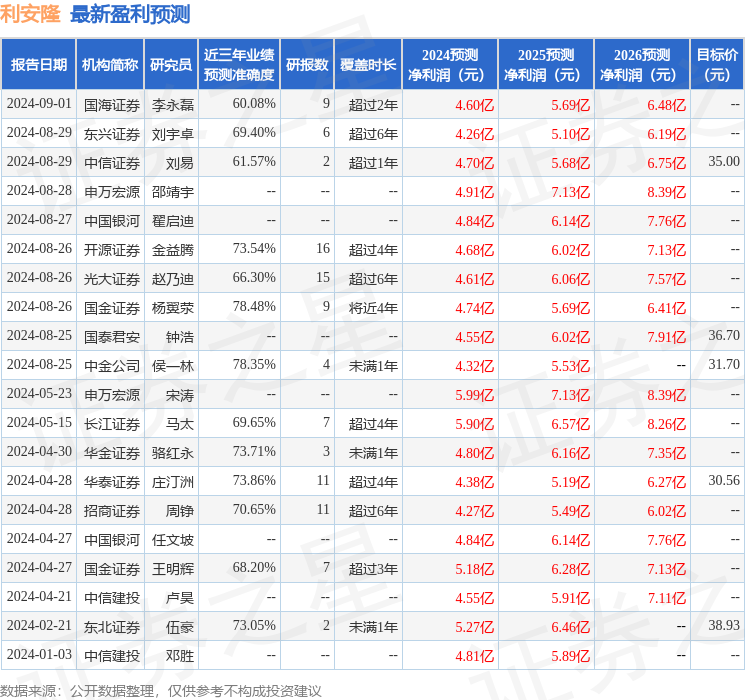Select the date cell 2024-05-23

coord(39,393)
